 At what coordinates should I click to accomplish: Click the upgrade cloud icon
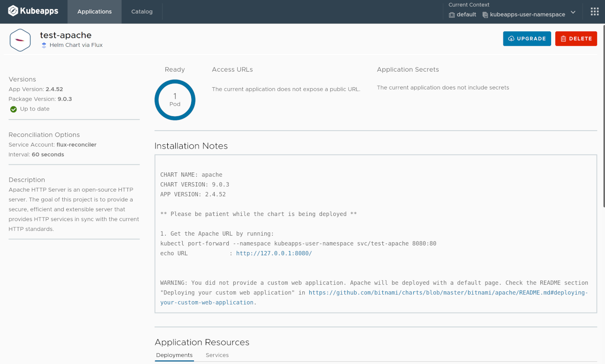pos(511,38)
